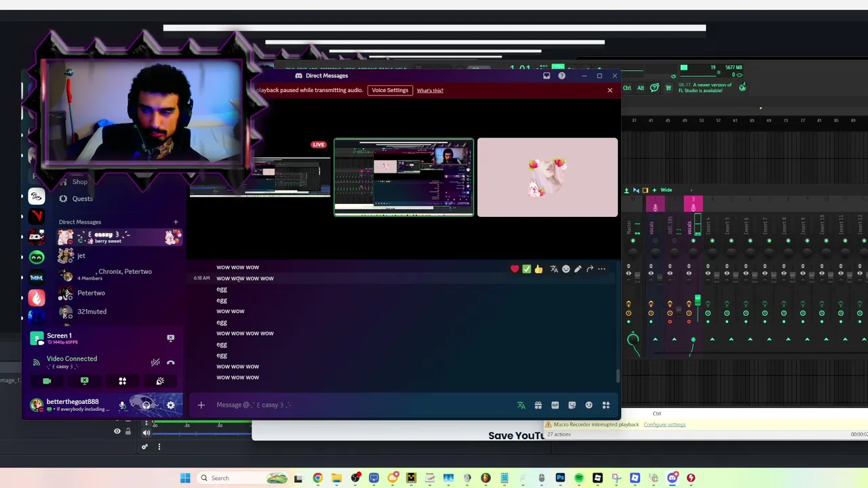Open the Petertwo direct message
This screenshot has width=868, height=488.
pyautogui.click(x=119, y=293)
